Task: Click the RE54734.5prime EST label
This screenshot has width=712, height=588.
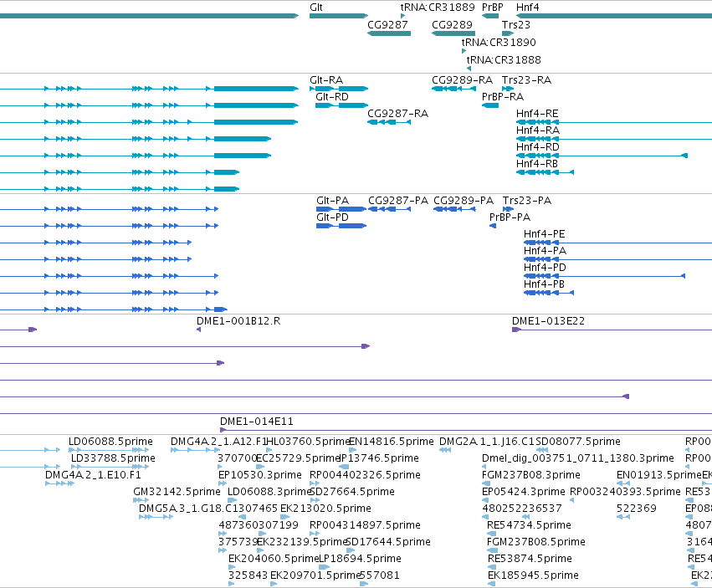Action: (x=529, y=525)
